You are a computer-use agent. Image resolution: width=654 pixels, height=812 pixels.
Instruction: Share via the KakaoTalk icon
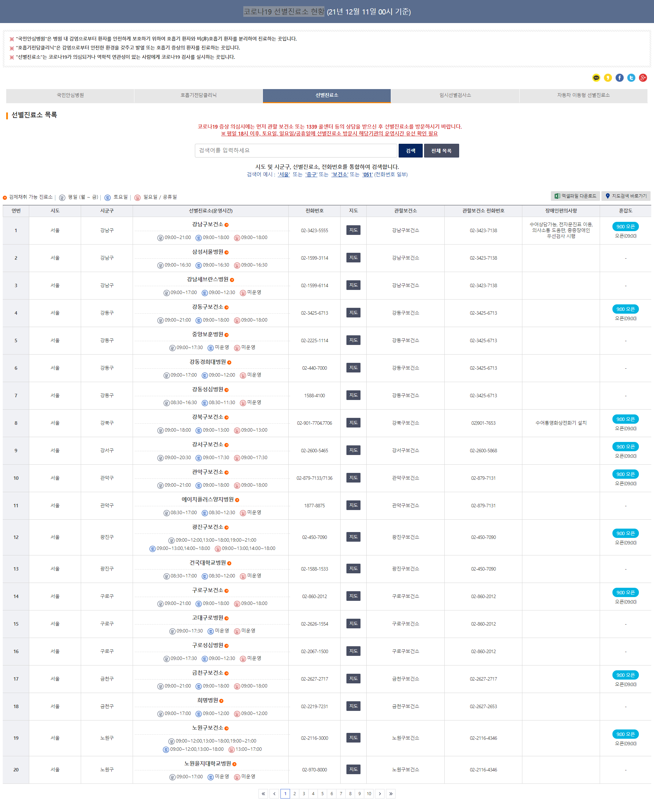(x=596, y=78)
